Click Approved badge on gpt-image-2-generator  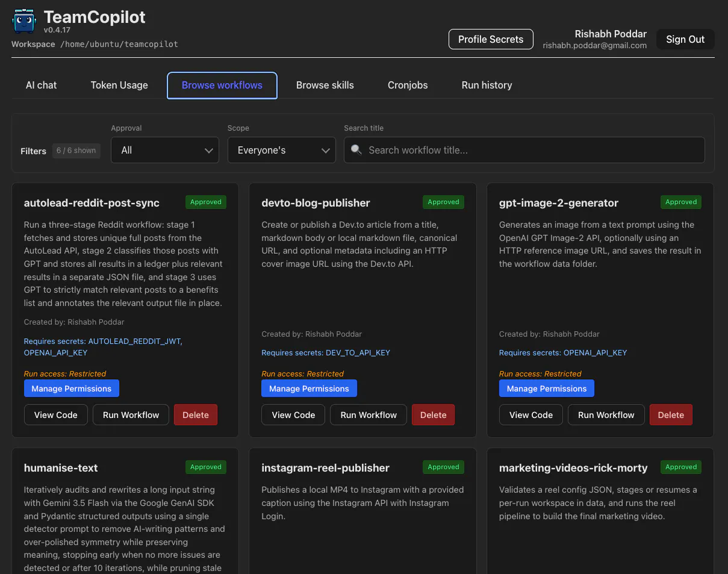click(x=681, y=202)
